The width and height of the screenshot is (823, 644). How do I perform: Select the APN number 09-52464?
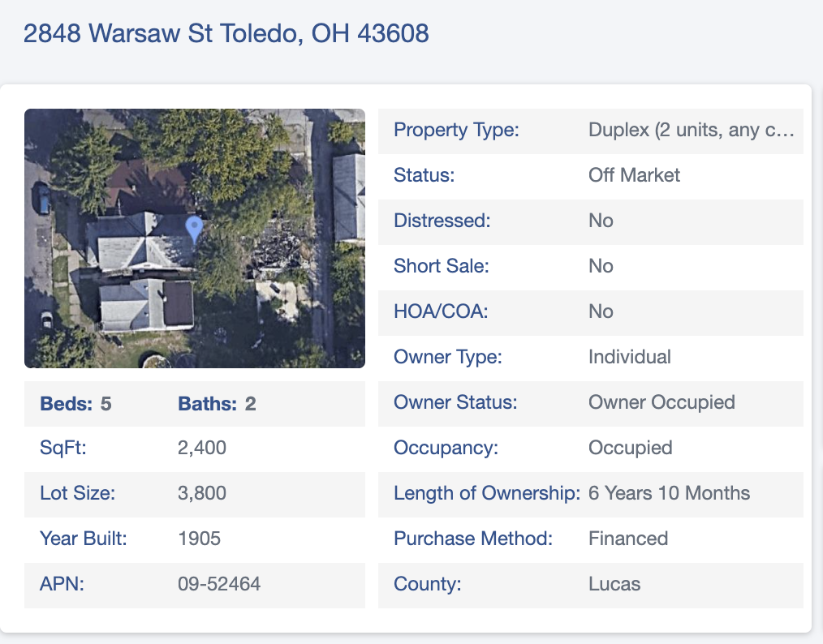coord(219,584)
